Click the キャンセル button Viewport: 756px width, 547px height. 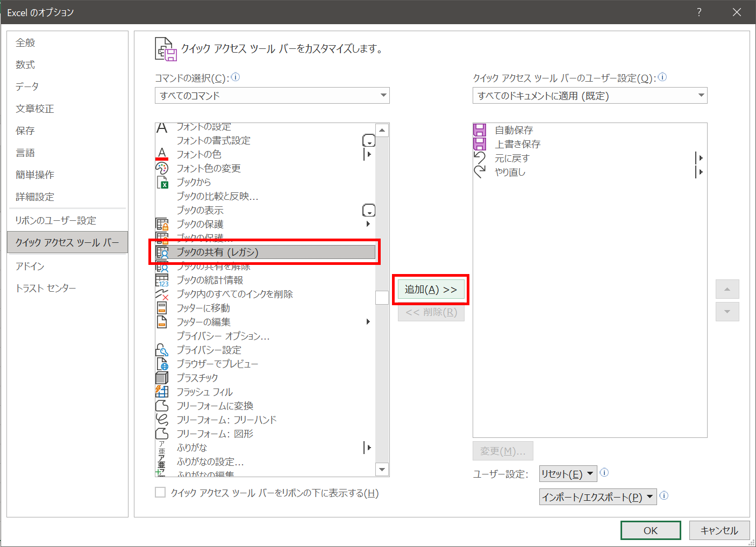click(719, 530)
